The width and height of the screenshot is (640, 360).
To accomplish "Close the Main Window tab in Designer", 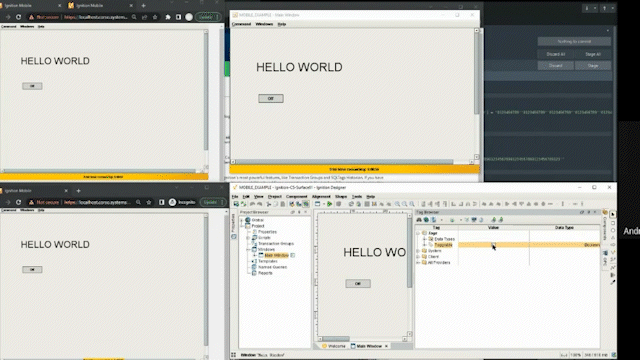I will [x=387, y=346].
